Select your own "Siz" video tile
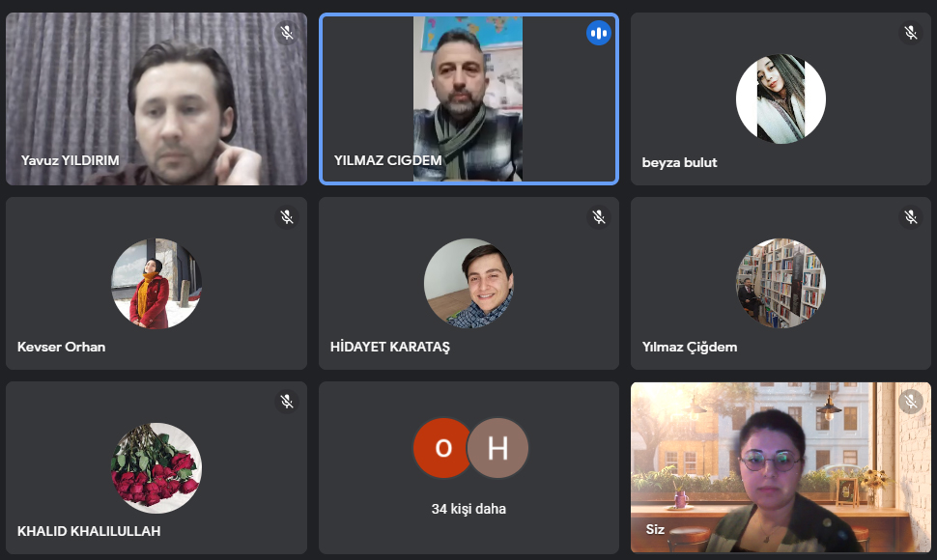The image size is (937, 560). (781, 467)
